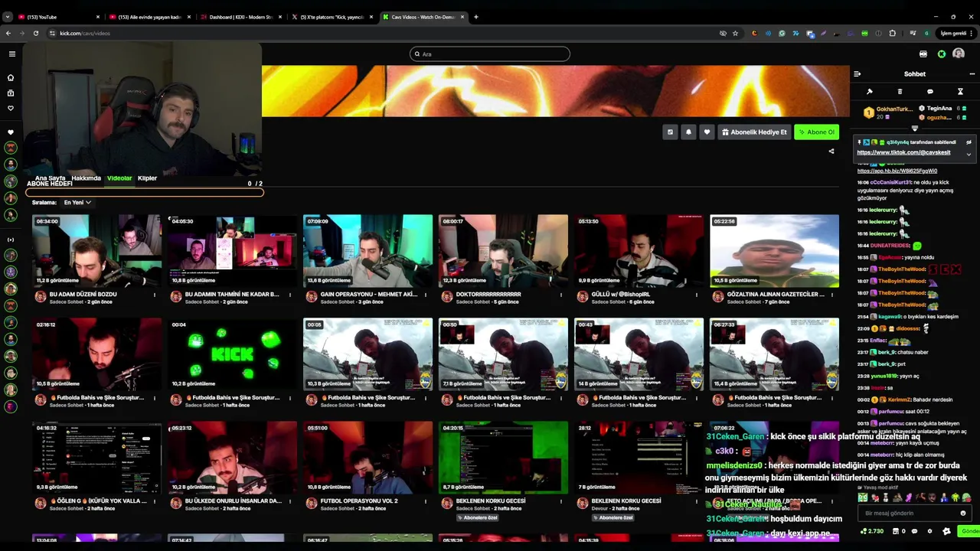Switch to the Hakkımda tab
980x551 pixels.
click(86, 178)
